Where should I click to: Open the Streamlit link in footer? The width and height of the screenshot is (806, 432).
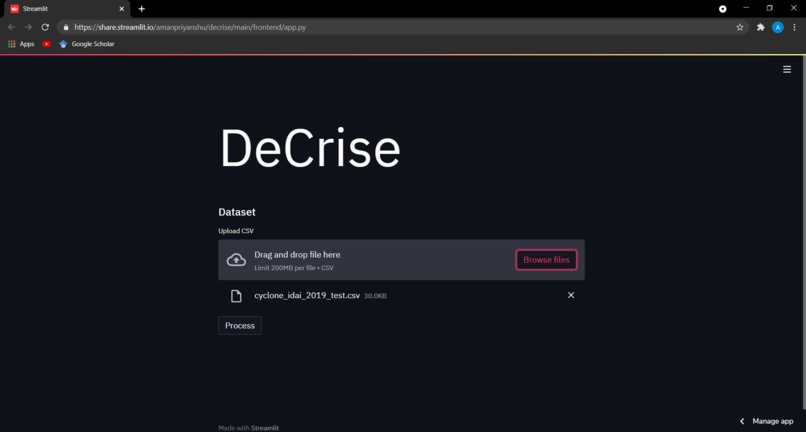pos(265,428)
